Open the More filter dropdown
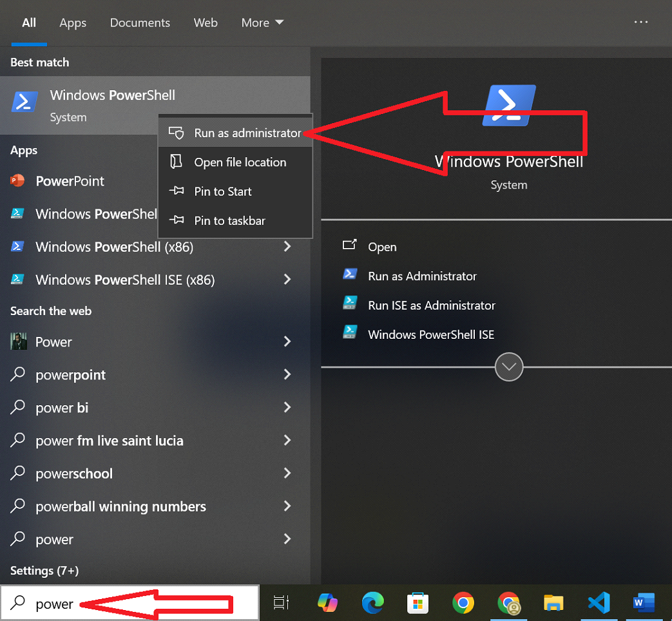The height and width of the screenshot is (621, 672). tap(262, 23)
